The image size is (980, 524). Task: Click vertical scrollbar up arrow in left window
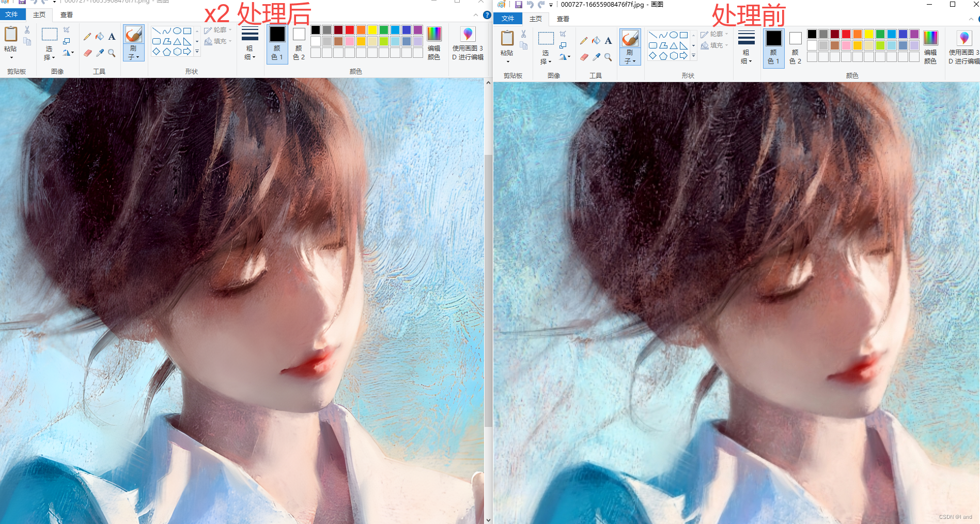pyautogui.click(x=488, y=83)
